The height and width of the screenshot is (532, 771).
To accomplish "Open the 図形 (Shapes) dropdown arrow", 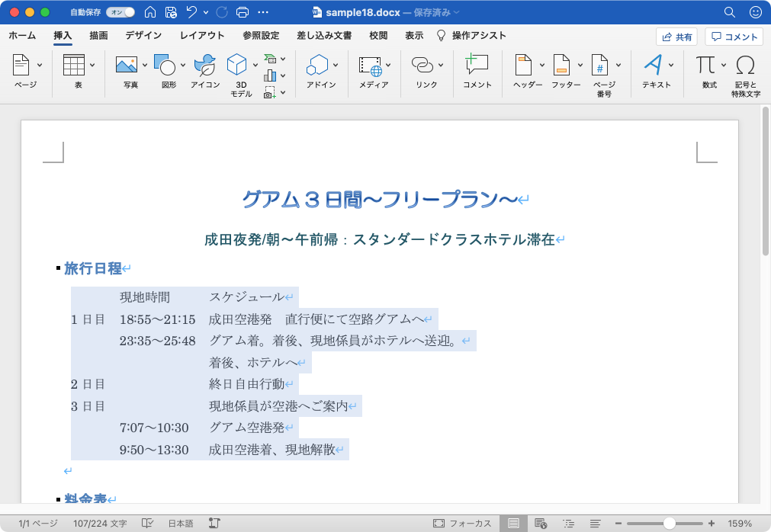I will tap(183, 66).
